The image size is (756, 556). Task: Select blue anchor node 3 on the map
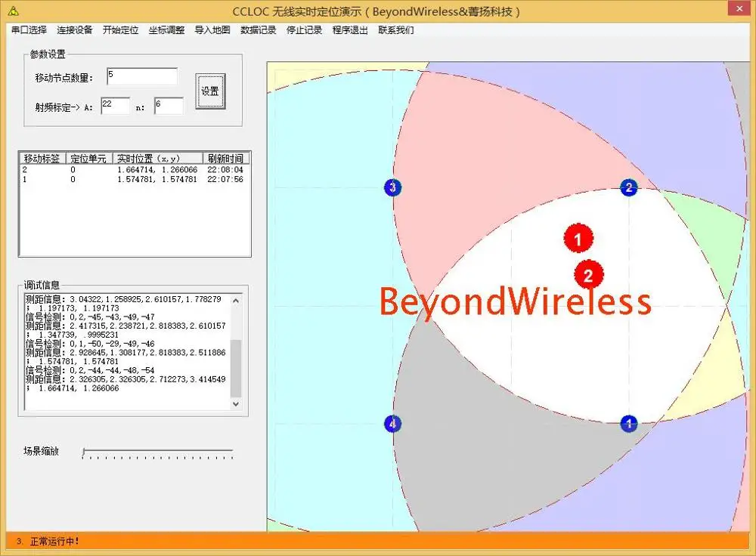(393, 187)
